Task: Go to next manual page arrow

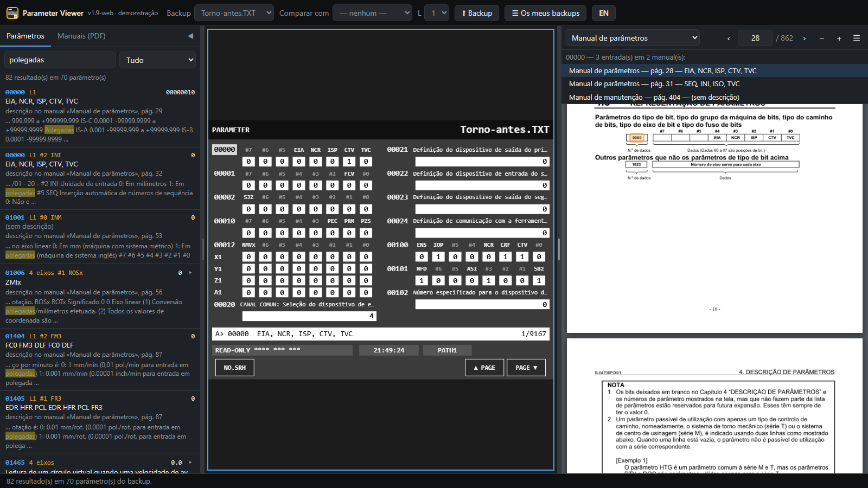Action: (805, 38)
